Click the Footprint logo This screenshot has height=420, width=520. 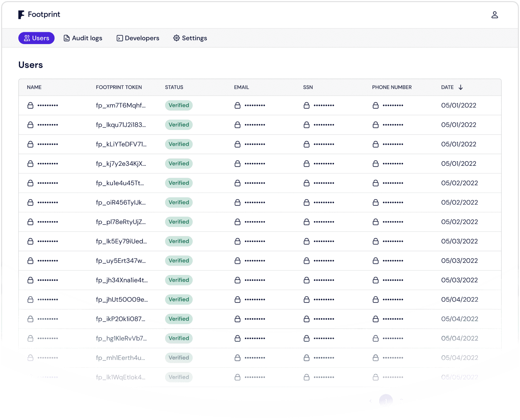pos(39,15)
